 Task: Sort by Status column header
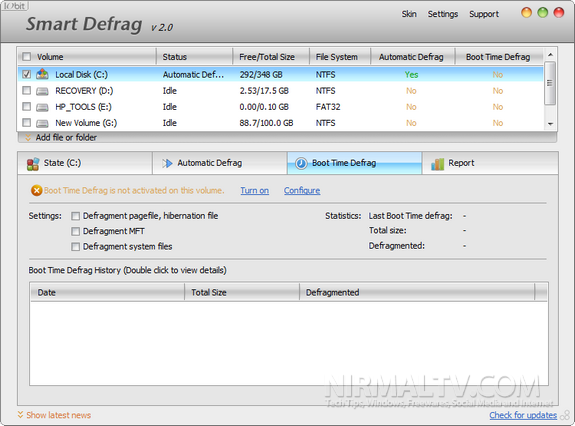(195, 57)
